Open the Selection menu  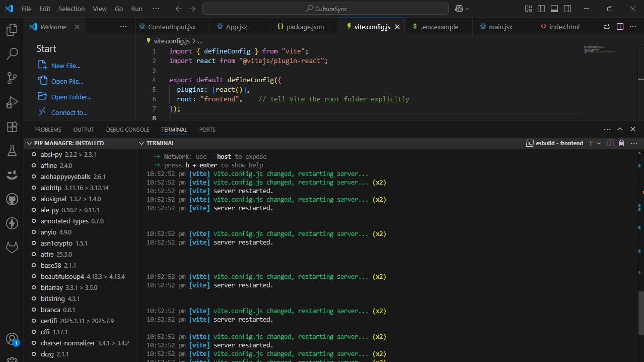(x=71, y=9)
